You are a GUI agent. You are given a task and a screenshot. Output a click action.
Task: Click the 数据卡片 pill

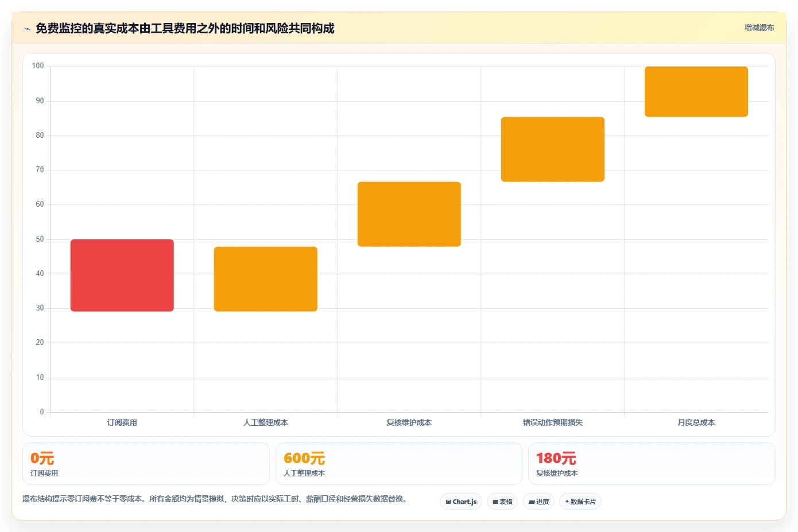coord(580,502)
